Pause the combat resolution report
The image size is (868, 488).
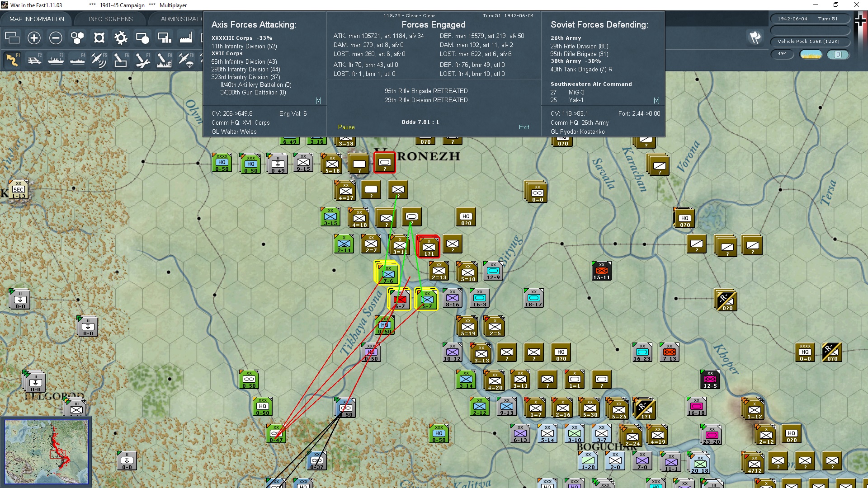[x=346, y=127]
